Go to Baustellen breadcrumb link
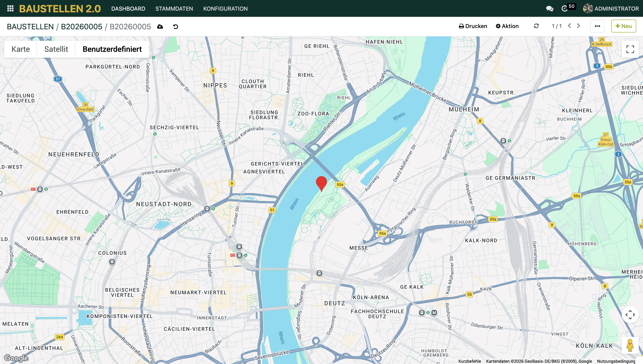 (x=30, y=27)
